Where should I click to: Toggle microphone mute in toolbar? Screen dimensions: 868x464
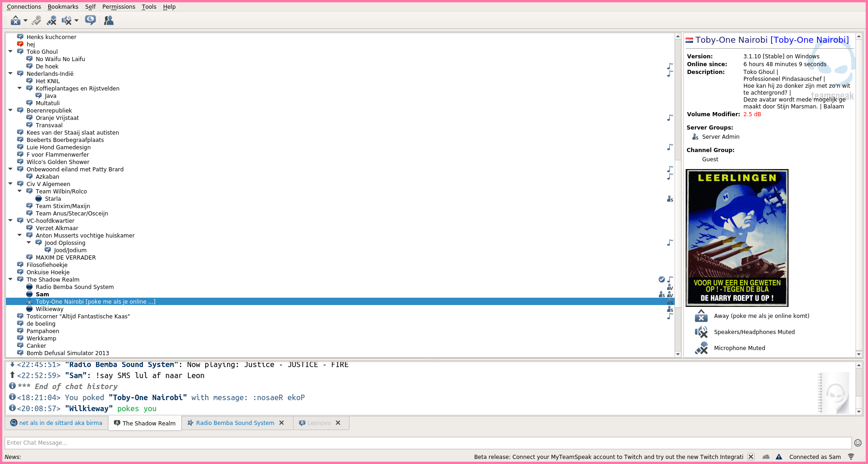pos(51,21)
